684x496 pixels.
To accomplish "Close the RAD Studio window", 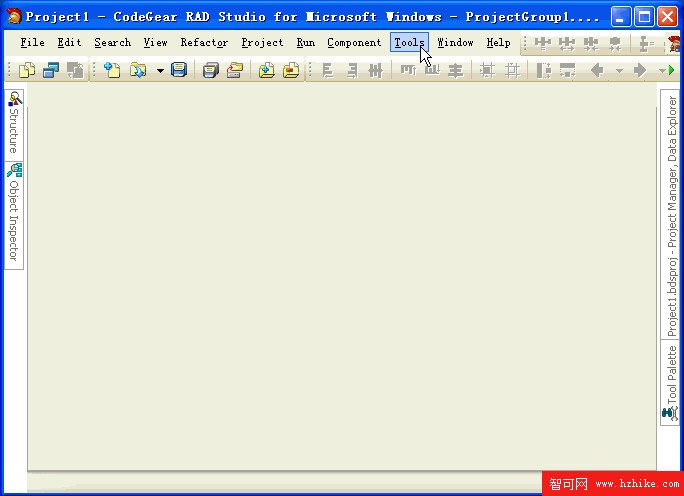I will [667, 17].
